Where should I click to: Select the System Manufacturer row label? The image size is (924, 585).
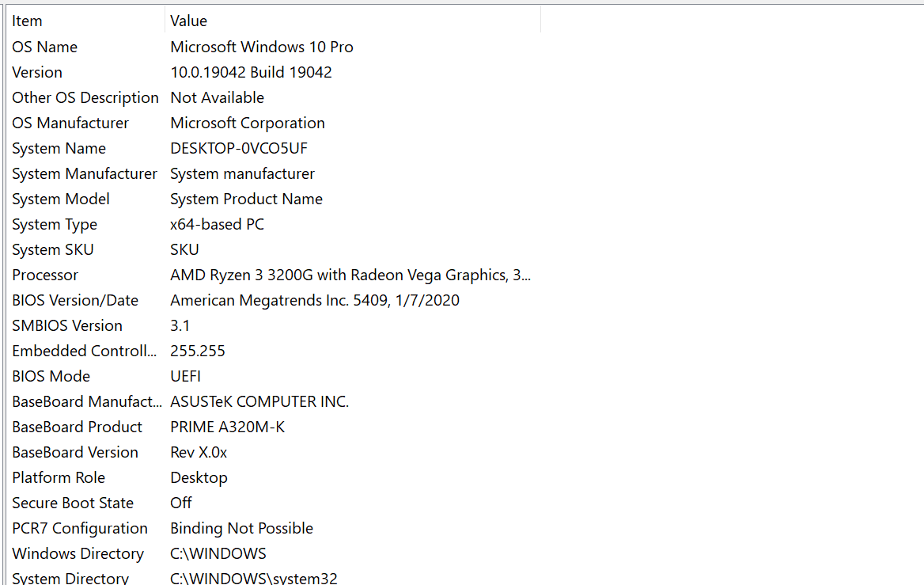(85, 174)
